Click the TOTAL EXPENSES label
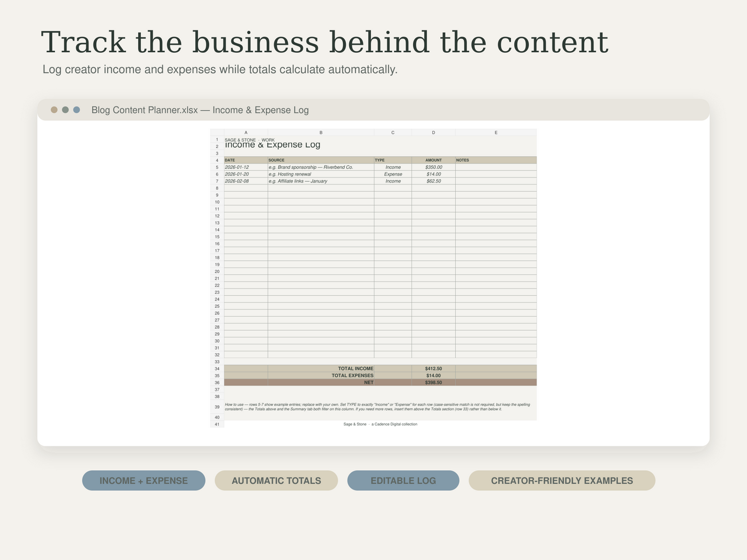 [353, 376]
